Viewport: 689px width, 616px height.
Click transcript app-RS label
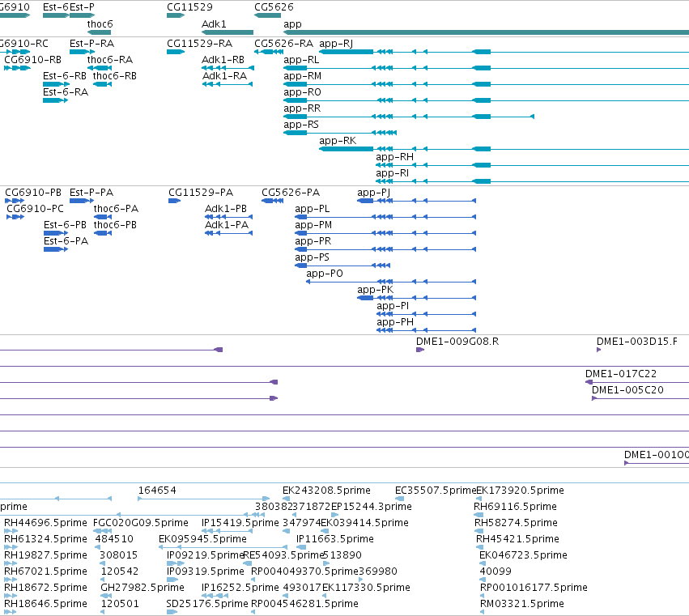301,125
